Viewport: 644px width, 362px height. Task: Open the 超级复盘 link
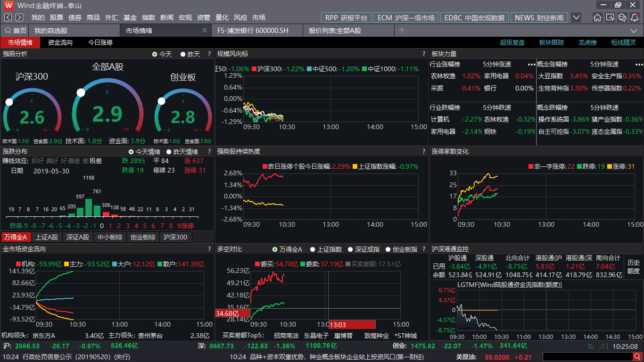click(512, 42)
